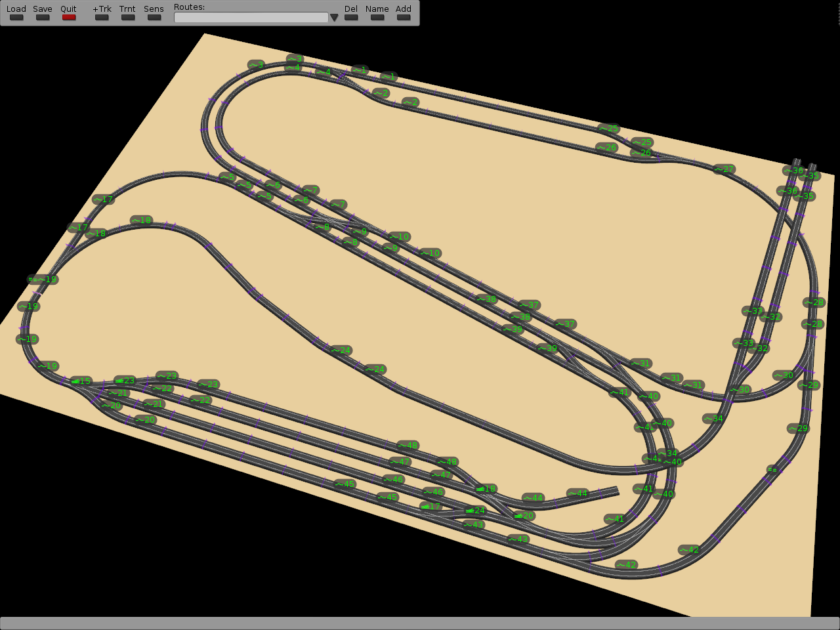
Task: Click the Name route button
Action: tap(377, 17)
